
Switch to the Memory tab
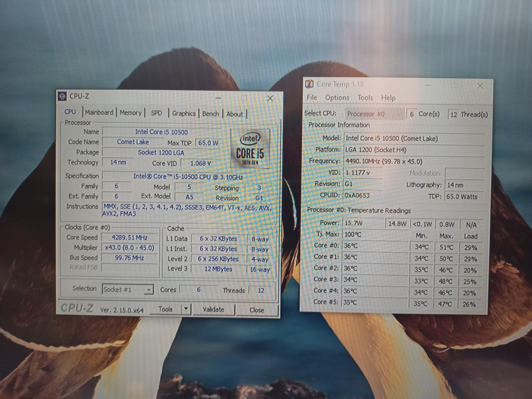[x=131, y=113]
